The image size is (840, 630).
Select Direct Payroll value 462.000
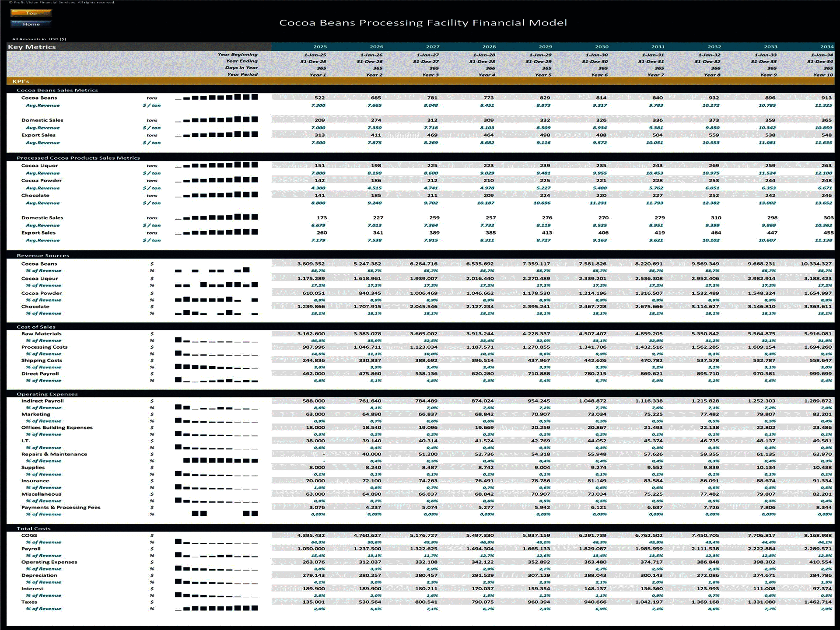click(314, 374)
